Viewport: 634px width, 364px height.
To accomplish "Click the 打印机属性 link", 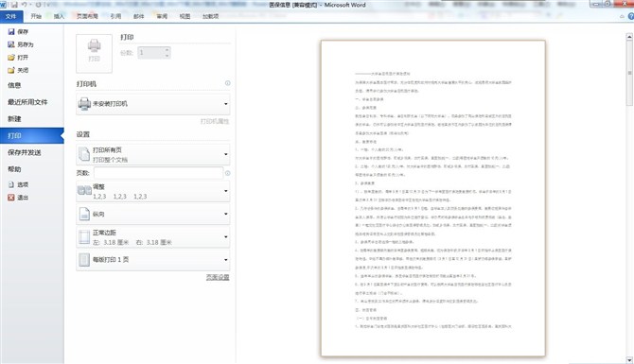I will 215,121.
